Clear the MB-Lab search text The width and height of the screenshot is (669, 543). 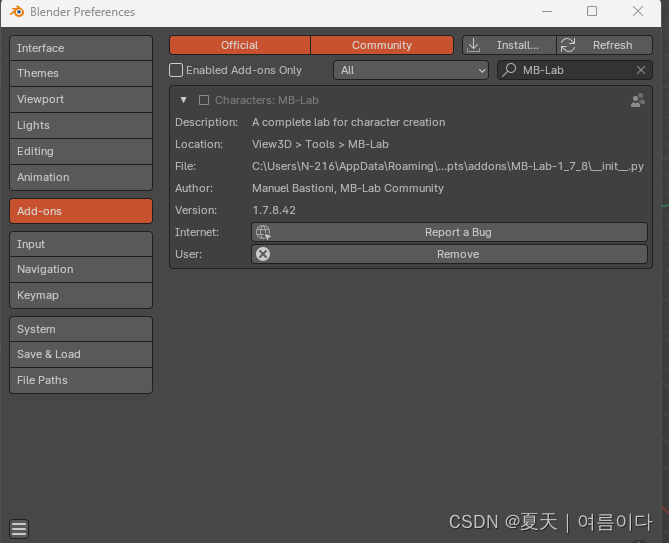point(641,70)
